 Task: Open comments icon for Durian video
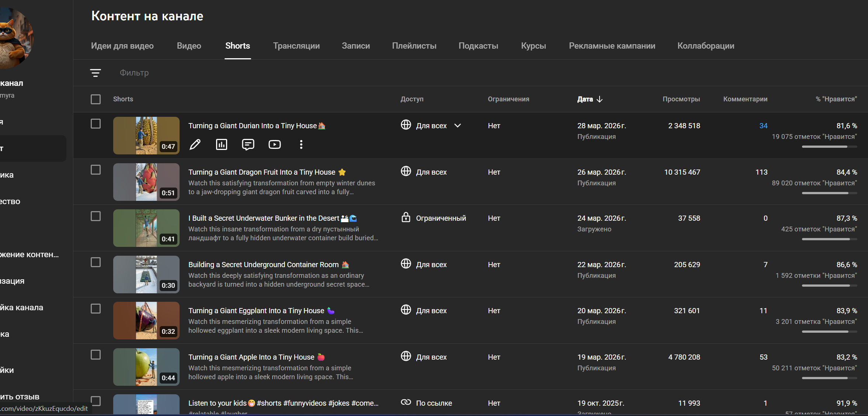(x=248, y=144)
